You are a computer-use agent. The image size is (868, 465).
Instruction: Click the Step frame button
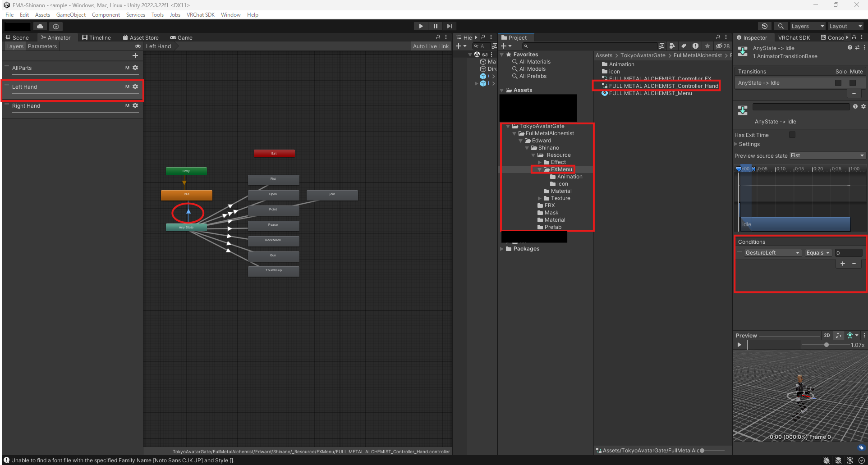(x=450, y=26)
